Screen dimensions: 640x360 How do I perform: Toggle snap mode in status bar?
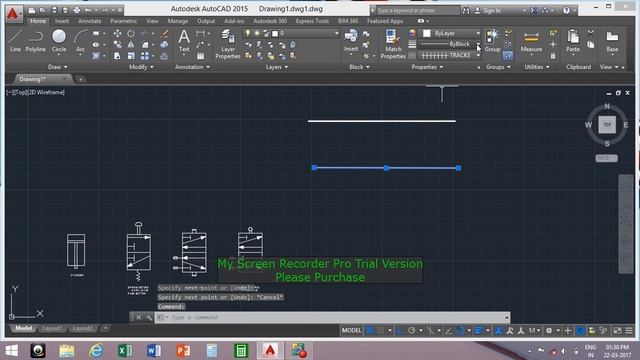click(381, 330)
